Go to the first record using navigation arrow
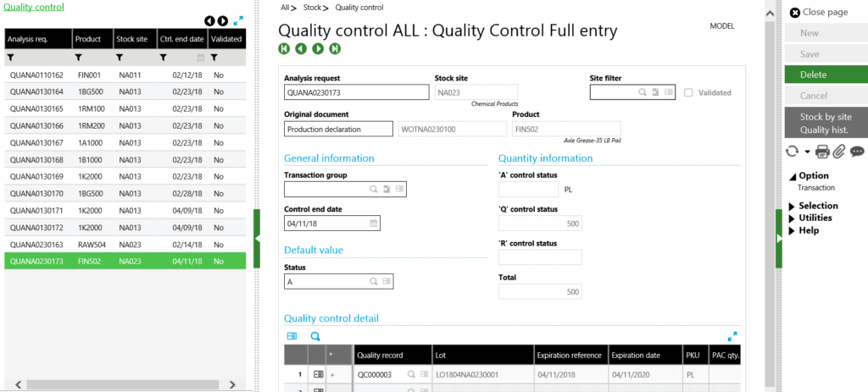This screenshot has width=868, height=392. click(284, 48)
